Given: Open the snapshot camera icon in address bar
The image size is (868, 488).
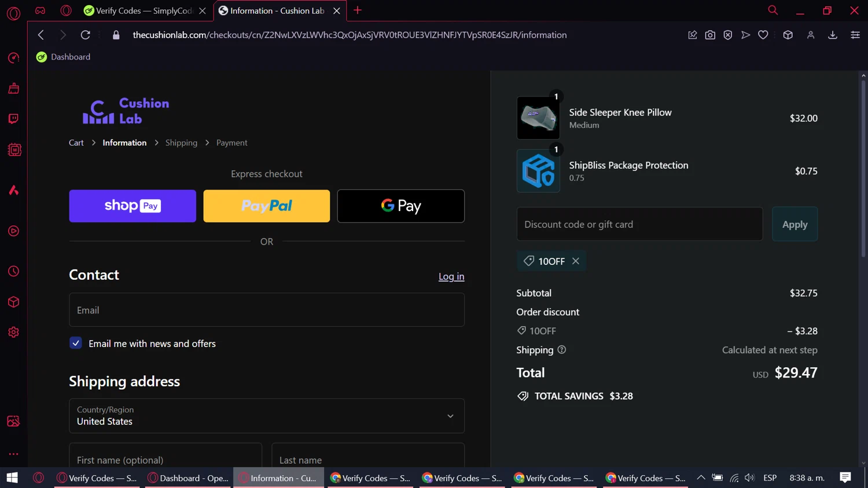Looking at the screenshot, I should pos(710,35).
